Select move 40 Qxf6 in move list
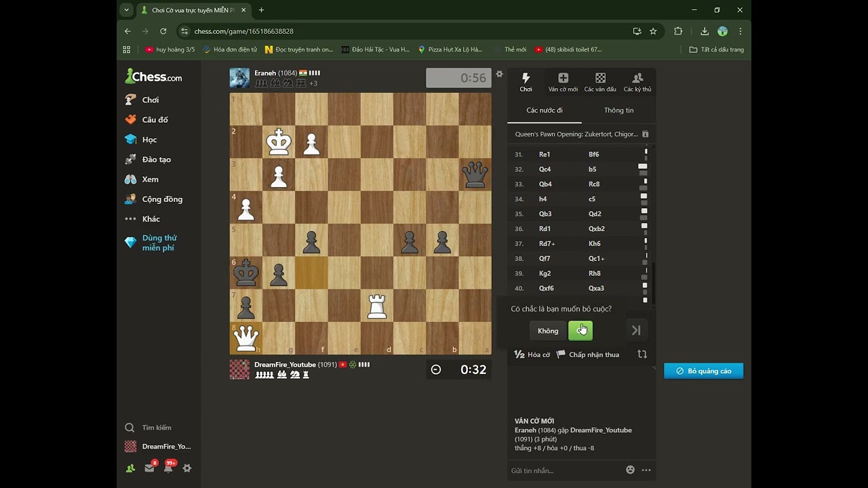Viewport: 868px width, 488px height. [x=547, y=289]
